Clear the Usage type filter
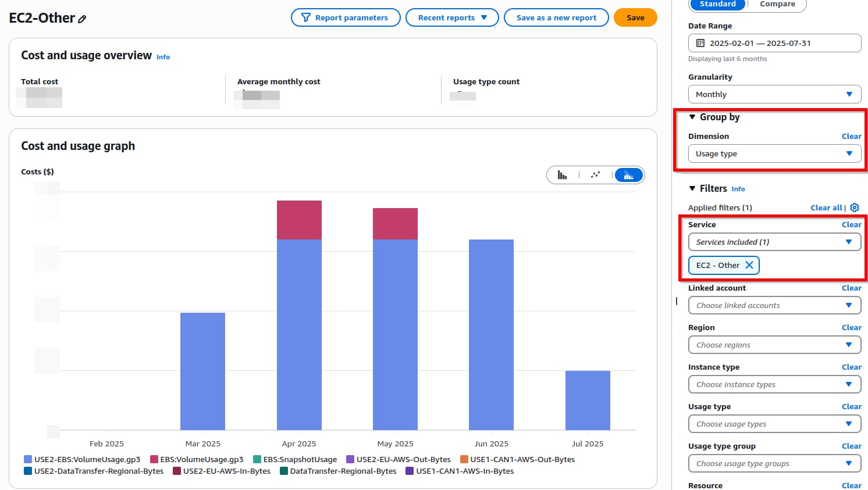 coord(851,406)
